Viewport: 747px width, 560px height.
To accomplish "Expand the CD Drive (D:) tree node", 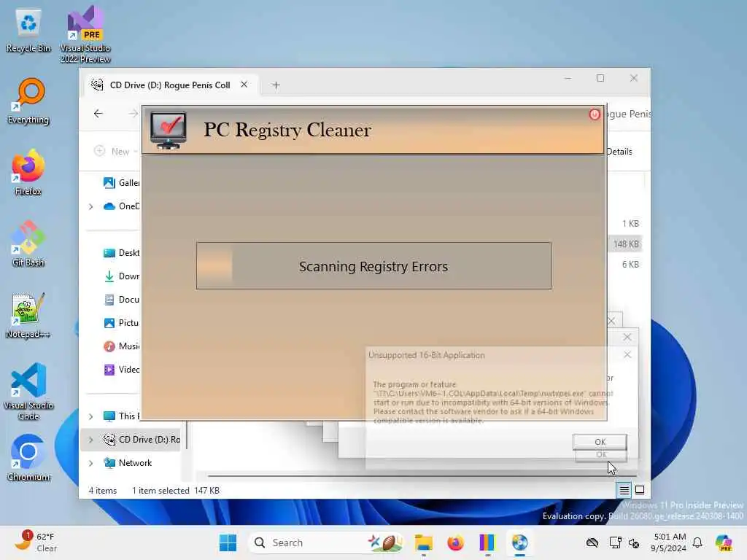I will point(90,440).
